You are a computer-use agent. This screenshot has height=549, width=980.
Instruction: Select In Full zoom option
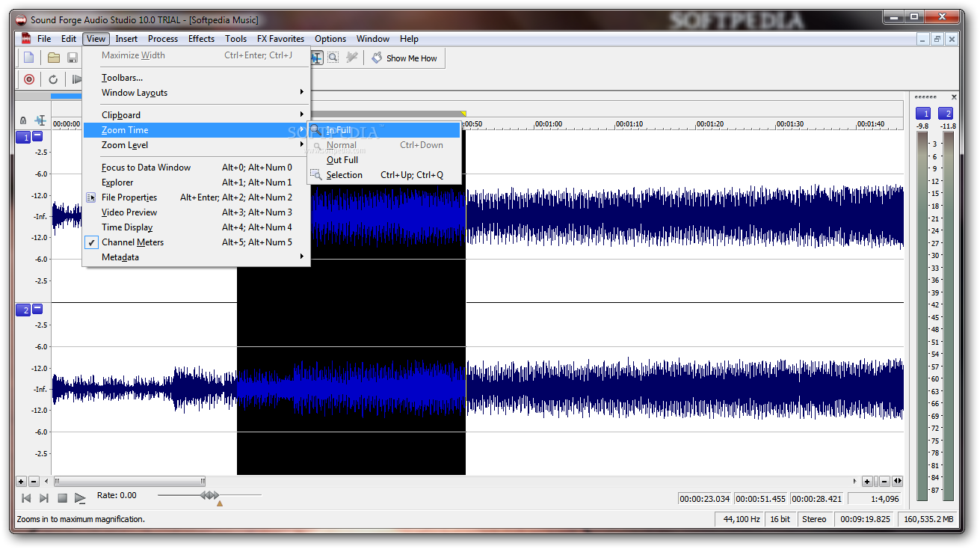coord(384,130)
